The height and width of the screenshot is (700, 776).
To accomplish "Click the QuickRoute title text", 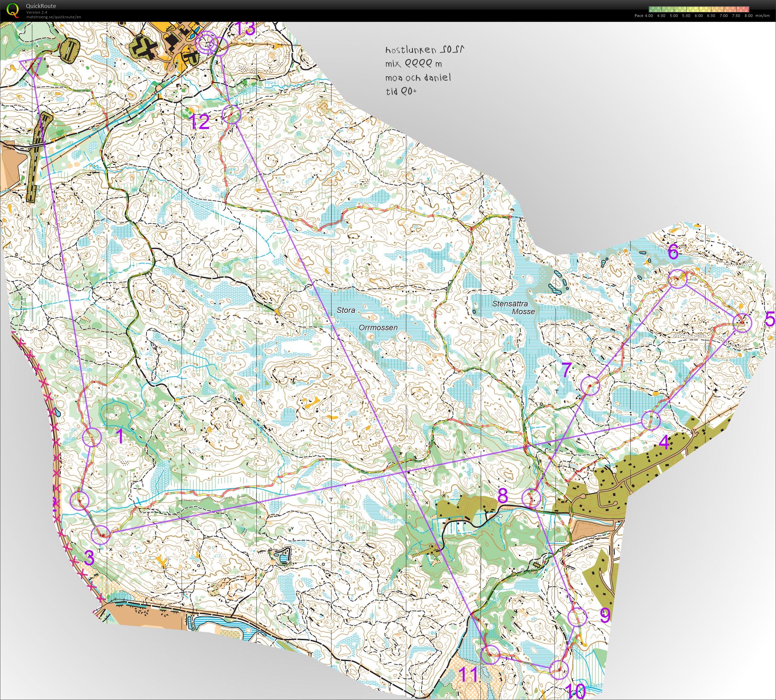I will [41, 6].
